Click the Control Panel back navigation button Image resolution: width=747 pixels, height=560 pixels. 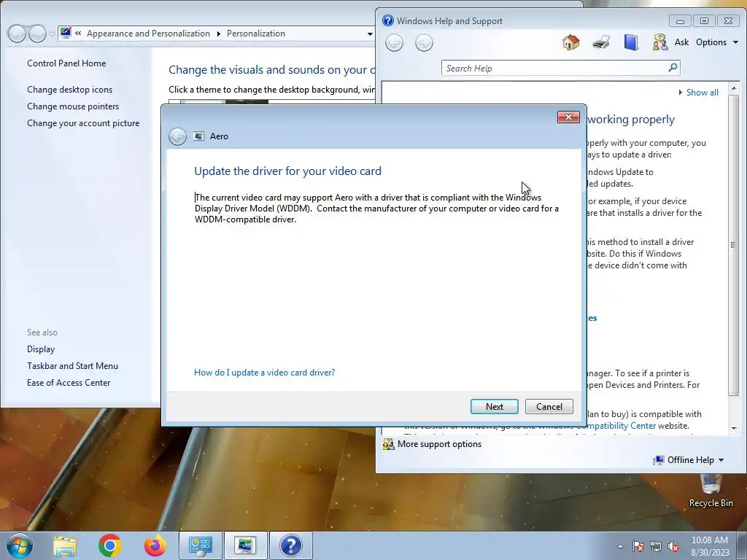17,34
